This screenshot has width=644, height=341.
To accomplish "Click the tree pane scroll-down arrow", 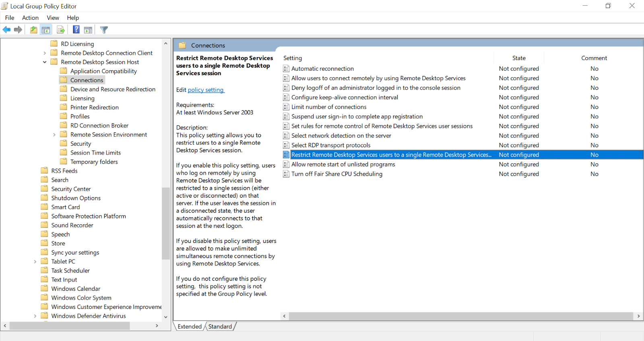I will coord(165,317).
